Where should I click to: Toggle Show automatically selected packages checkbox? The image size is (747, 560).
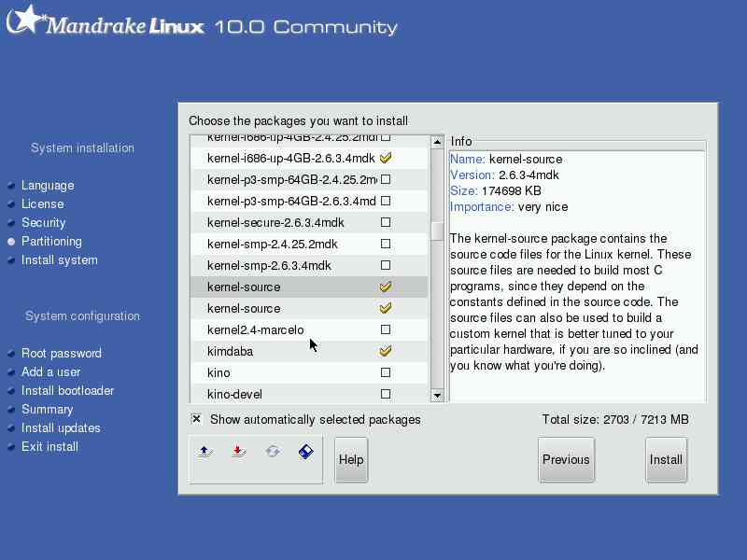196,419
